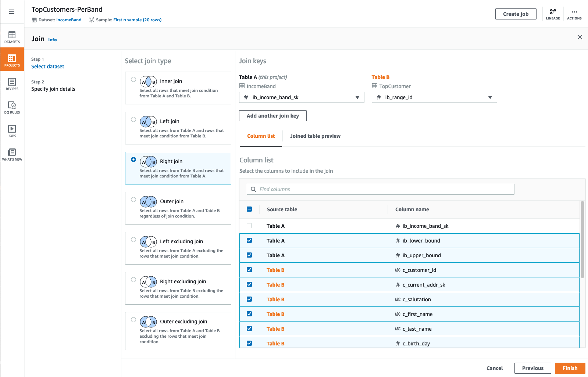Open the hamburger navigation menu
The height and width of the screenshot is (377, 588).
click(x=12, y=12)
